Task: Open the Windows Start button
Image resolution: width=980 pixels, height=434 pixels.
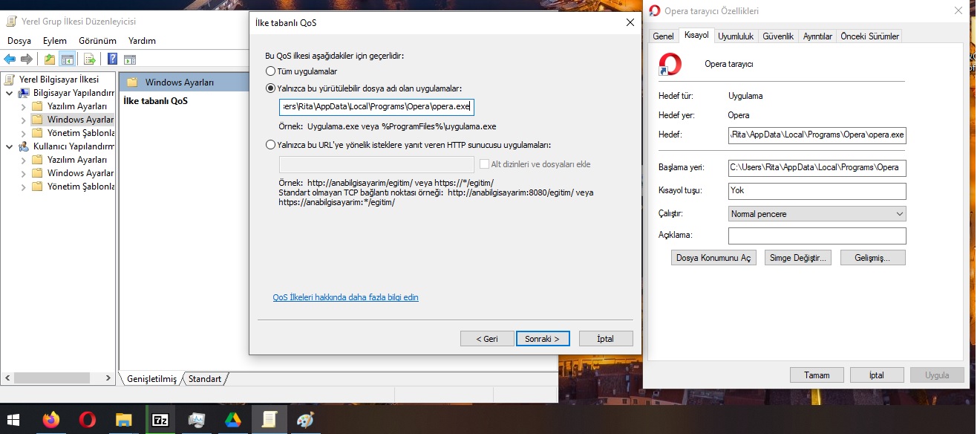Action: tap(14, 420)
